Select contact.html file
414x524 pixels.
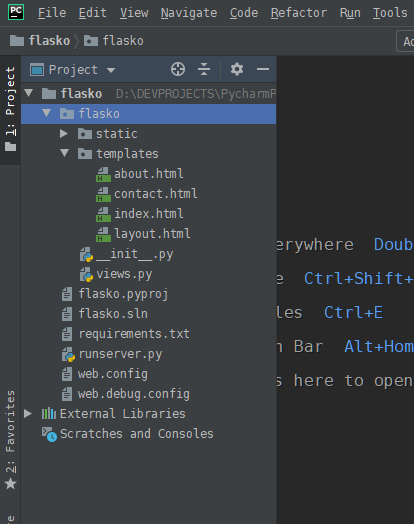(x=149, y=194)
